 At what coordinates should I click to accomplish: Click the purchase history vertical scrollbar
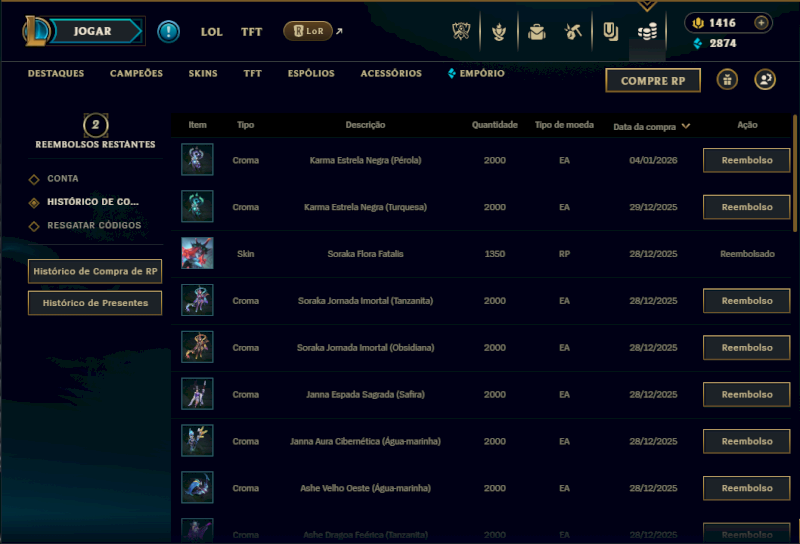pyautogui.click(x=795, y=174)
